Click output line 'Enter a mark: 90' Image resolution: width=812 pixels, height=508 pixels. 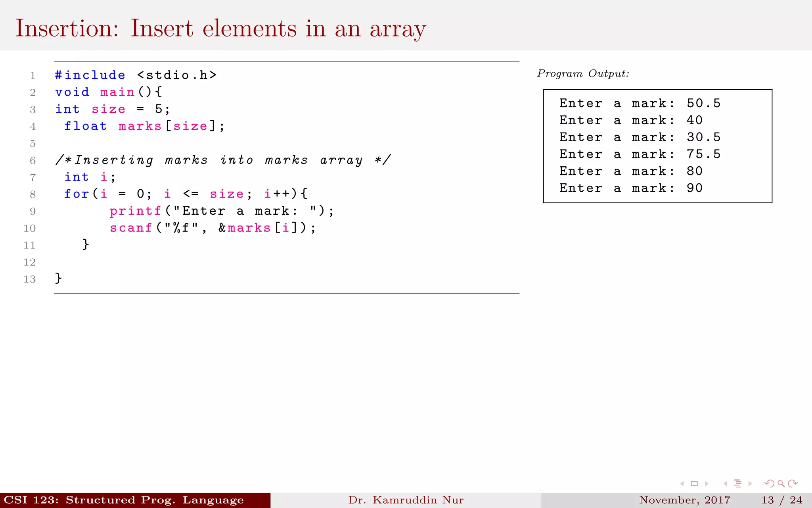coord(631,188)
